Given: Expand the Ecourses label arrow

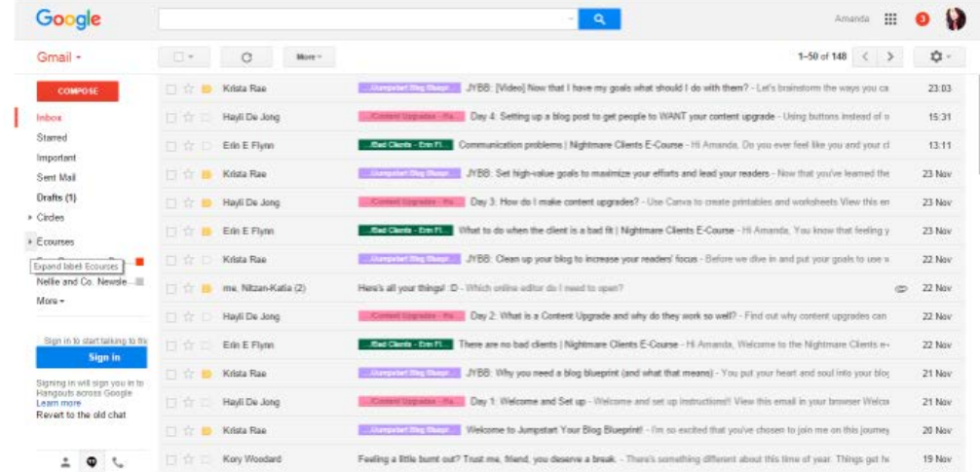Looking at the screenshot, I should pos(30,241).
